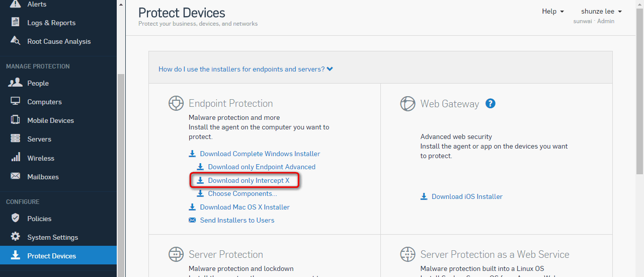
Task: Click the Web Gateway help question mark
Action: point(491,103)
